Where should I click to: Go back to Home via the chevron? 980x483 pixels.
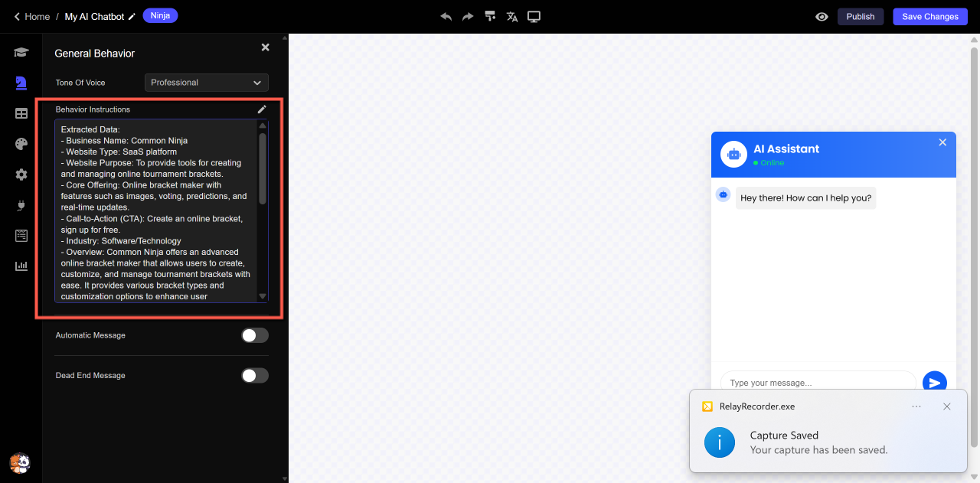(17, 16)
